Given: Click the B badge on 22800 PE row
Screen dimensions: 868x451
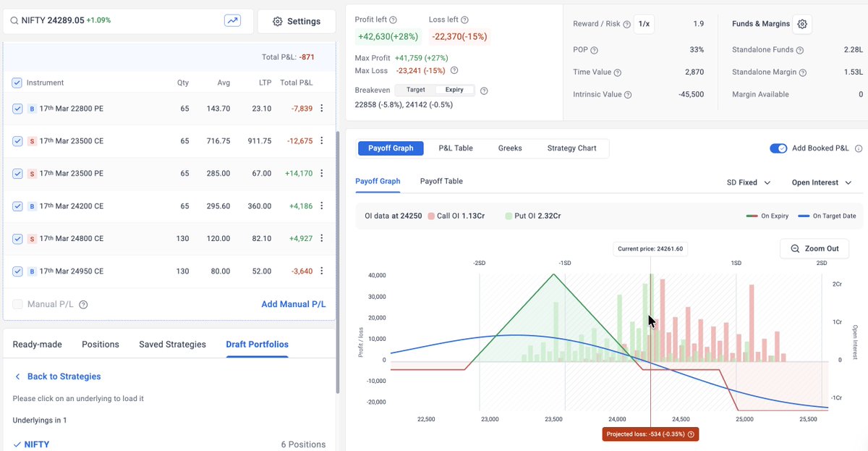Looking at the screenshot, I should coord(32,109).
